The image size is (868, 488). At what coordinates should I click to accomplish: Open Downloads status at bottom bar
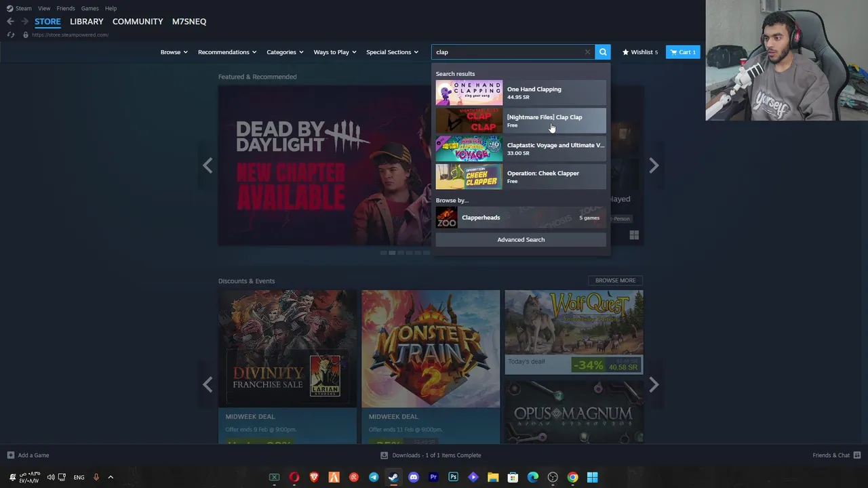click(x=431, y=455)
